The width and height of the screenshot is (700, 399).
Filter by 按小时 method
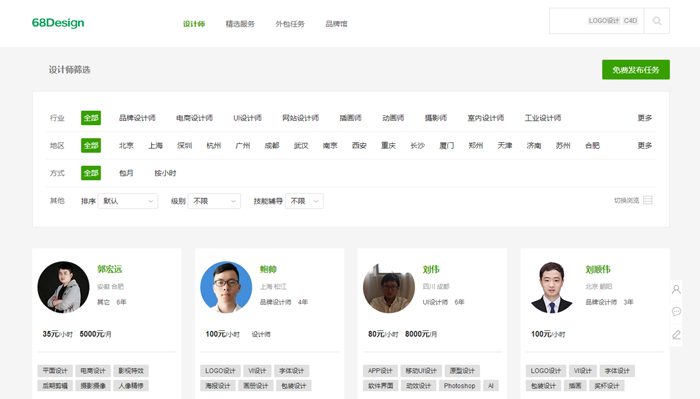165,173
